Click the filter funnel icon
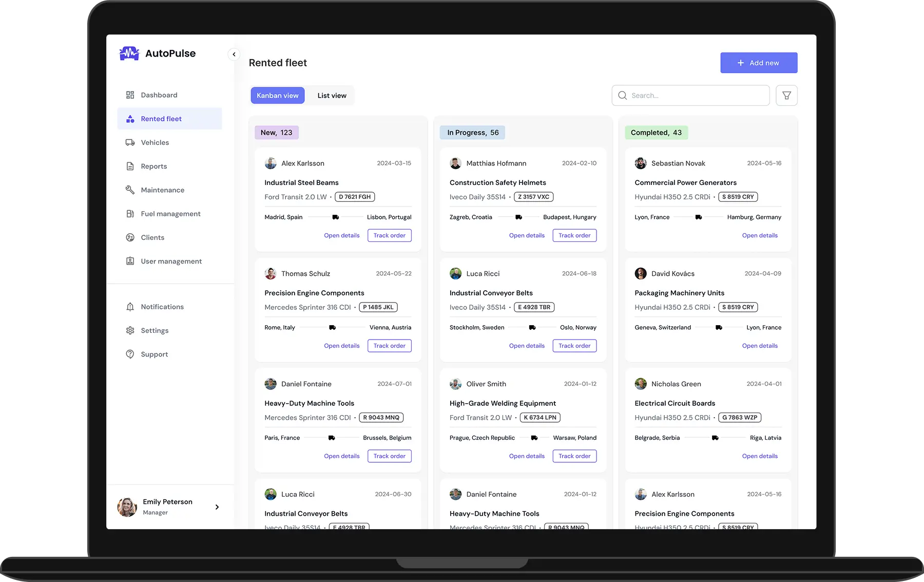Viewport: 924px width, 582px height. tap(786, 96)
